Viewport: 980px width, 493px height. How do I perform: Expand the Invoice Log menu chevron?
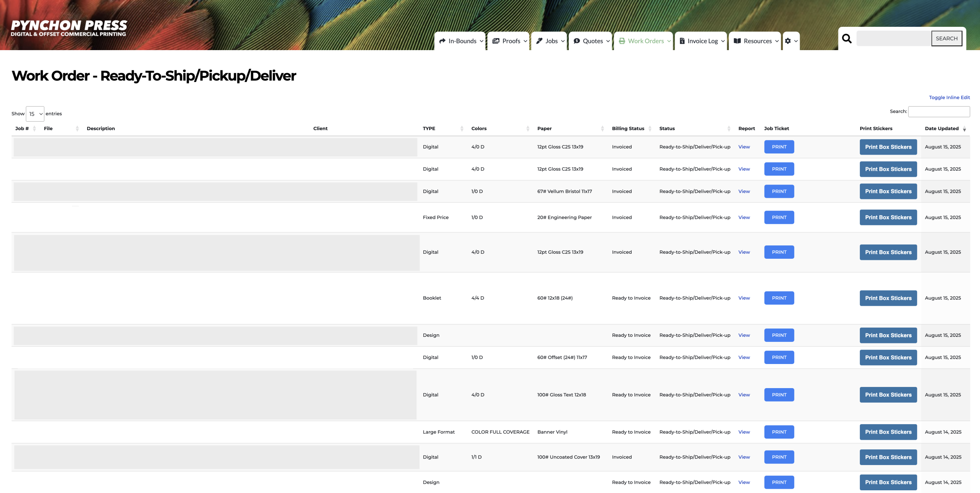[x=723, y=41]
